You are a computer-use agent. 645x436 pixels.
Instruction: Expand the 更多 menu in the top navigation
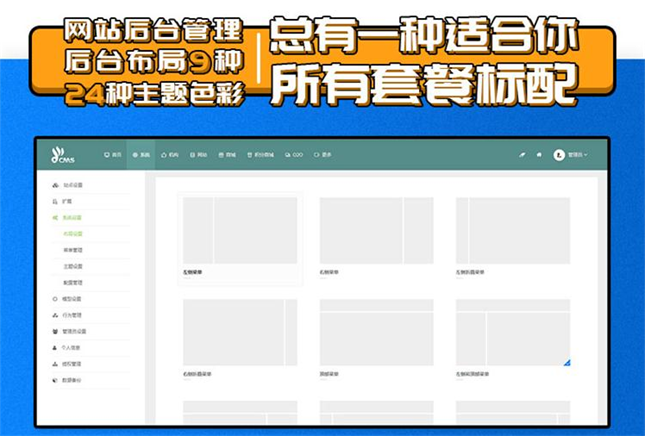point(322,155)
